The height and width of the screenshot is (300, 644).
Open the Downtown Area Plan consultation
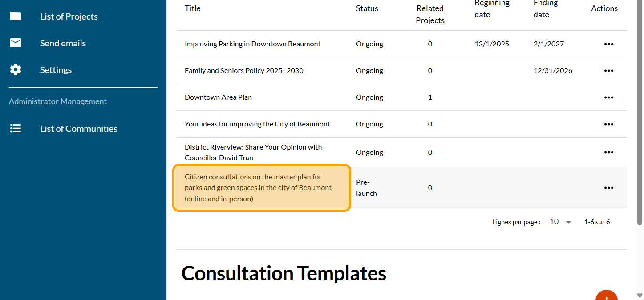(x=218, y=97)
